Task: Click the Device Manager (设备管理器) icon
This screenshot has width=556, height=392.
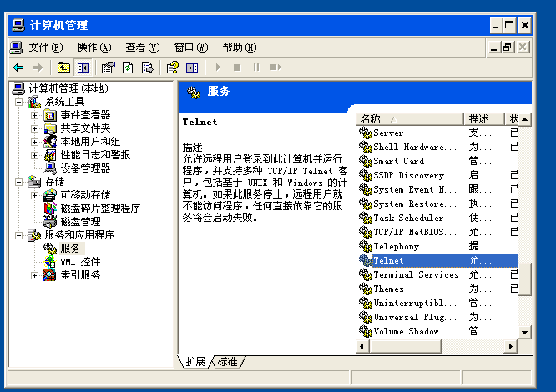Action: point(50,168)
